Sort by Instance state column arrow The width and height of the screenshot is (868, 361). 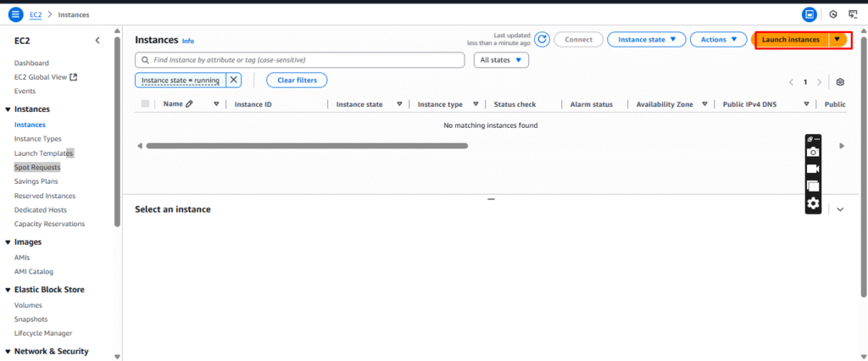(399, 104)
